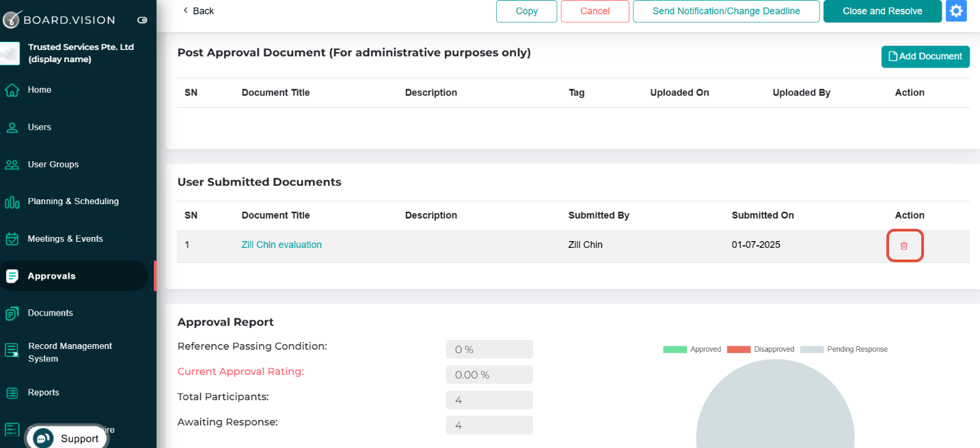Click the Awaiting Response field
The image size is (980, 448).
tap(489, 425)
